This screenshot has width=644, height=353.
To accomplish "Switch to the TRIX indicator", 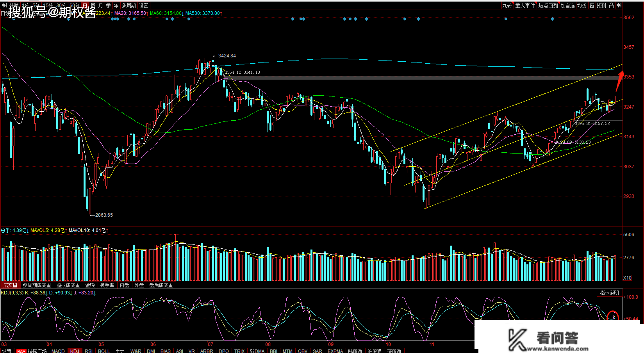I will point(239,351).
